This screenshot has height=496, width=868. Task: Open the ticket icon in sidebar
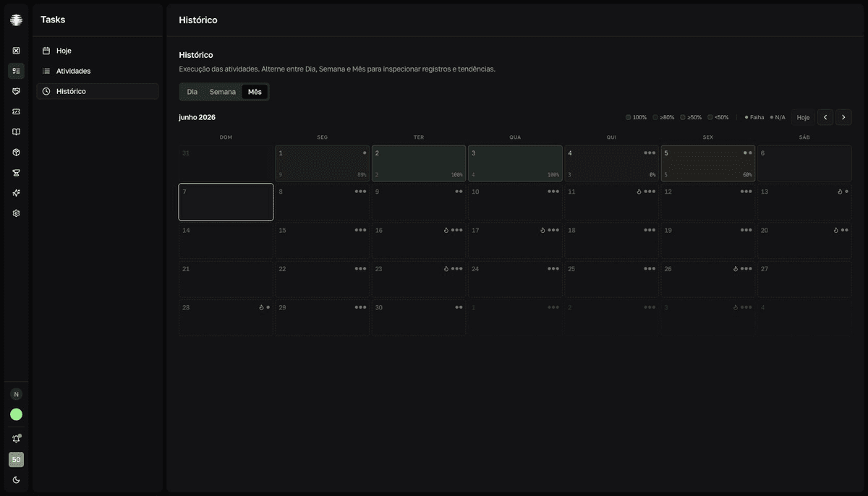[16, 111]
